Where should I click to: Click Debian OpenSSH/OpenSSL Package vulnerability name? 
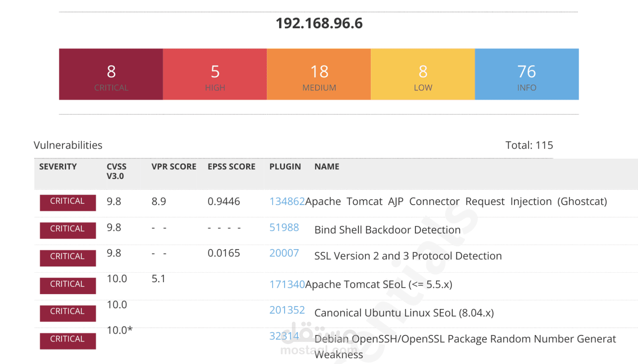coord(465,346)
